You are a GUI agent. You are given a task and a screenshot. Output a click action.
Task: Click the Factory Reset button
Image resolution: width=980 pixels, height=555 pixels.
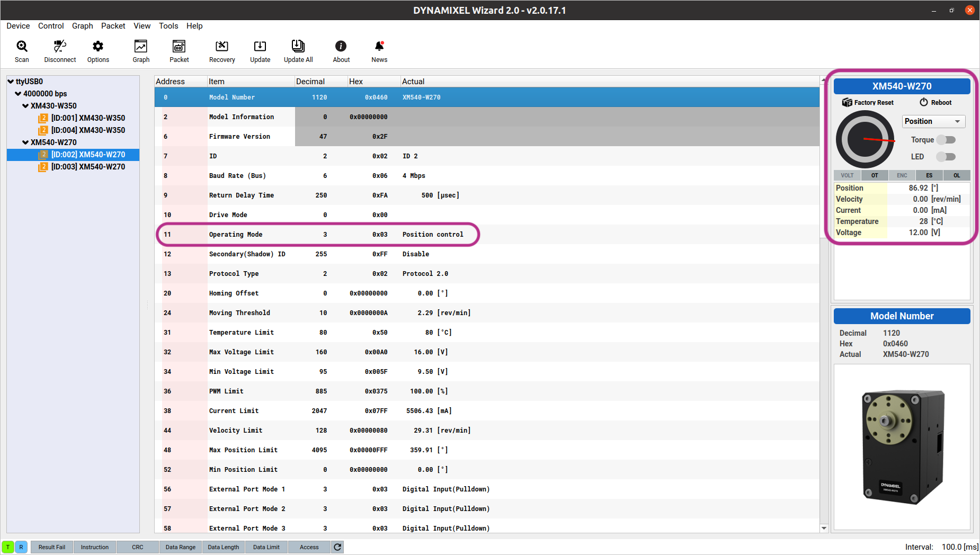coord(868,103)
